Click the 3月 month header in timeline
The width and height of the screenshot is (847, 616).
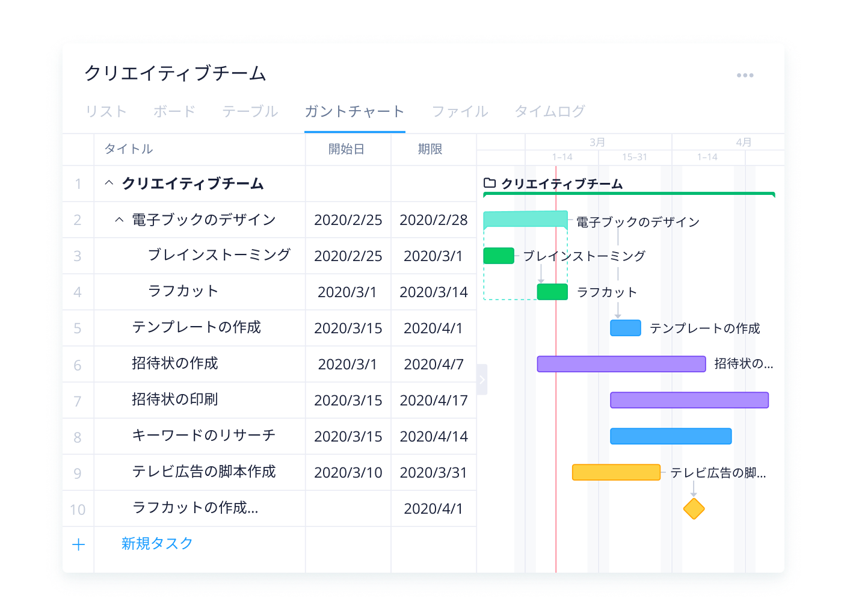pos(597,142)
